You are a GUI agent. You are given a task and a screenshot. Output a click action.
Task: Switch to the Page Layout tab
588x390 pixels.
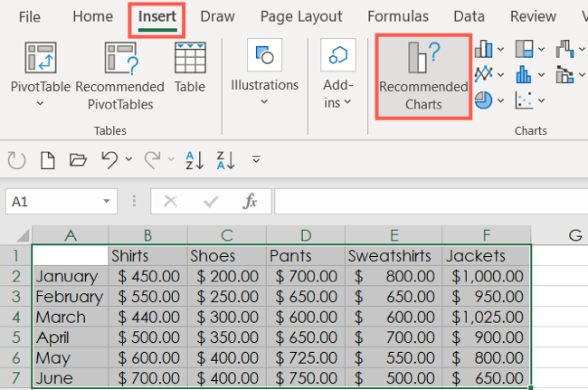[x=300, y=16]
